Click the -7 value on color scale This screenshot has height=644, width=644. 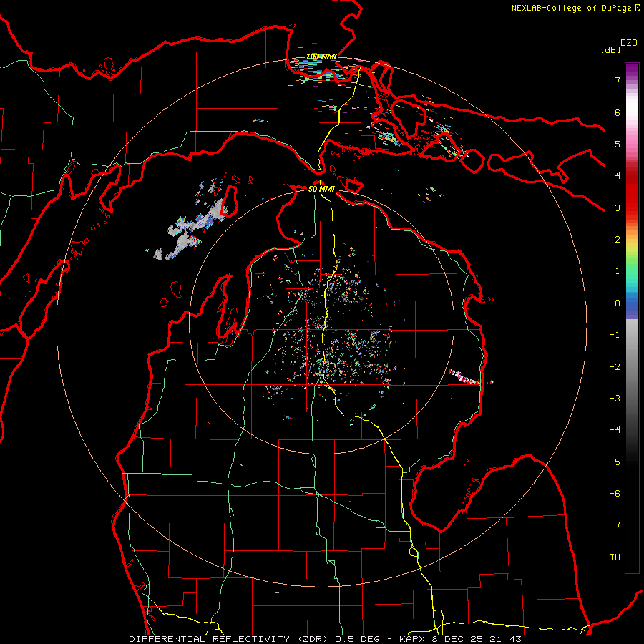615,525
